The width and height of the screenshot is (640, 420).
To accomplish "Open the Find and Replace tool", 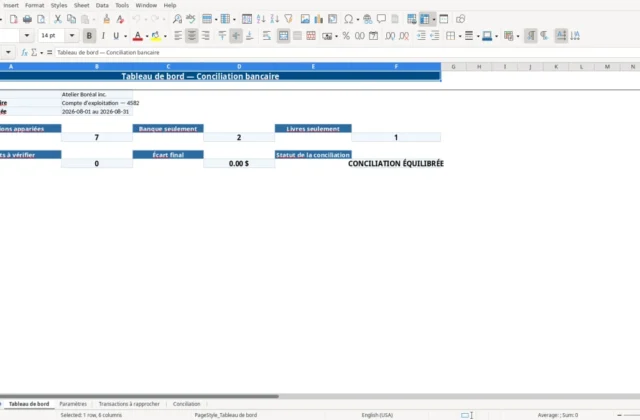I will (x=177, y=19).
